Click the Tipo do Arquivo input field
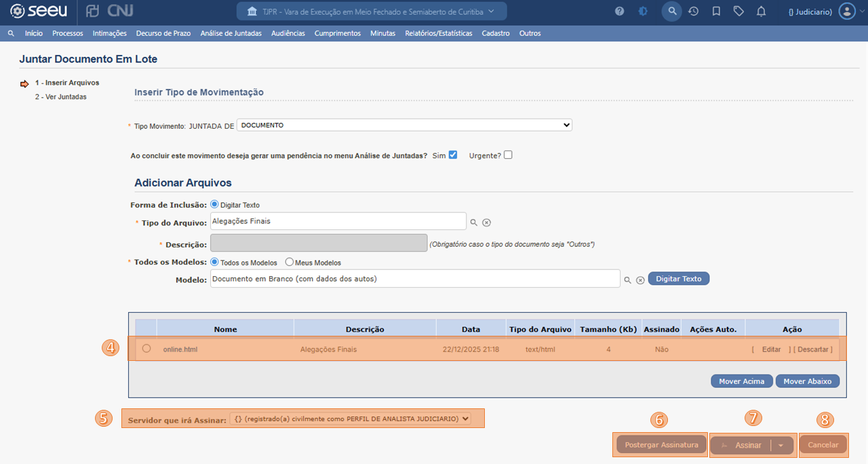The height and width of the screenshot is (464, 868). (338, 221)
